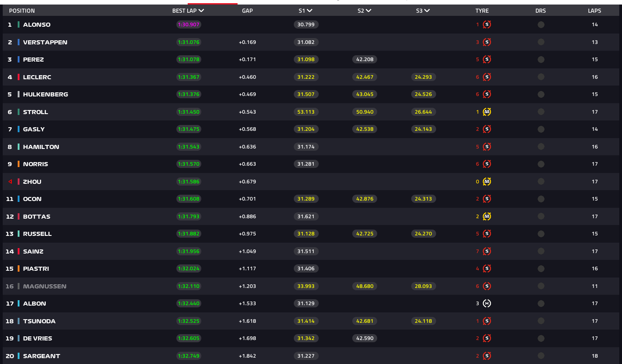Click the GAP column header
The height and width of the screenshot is (364, 622).
tap(248, 10)
